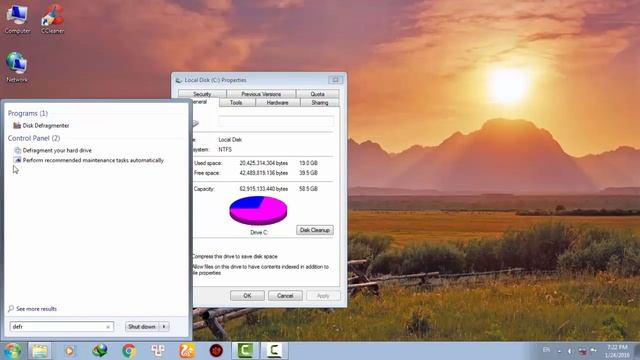The height and width of the screenshot is (360, 640).
Task: Clear the Start menu search text
Action: click(x=108, y=327)
